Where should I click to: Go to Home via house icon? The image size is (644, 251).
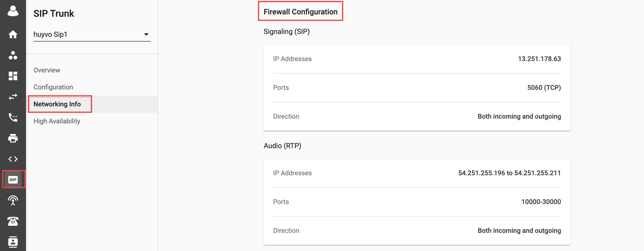[13, 34]
